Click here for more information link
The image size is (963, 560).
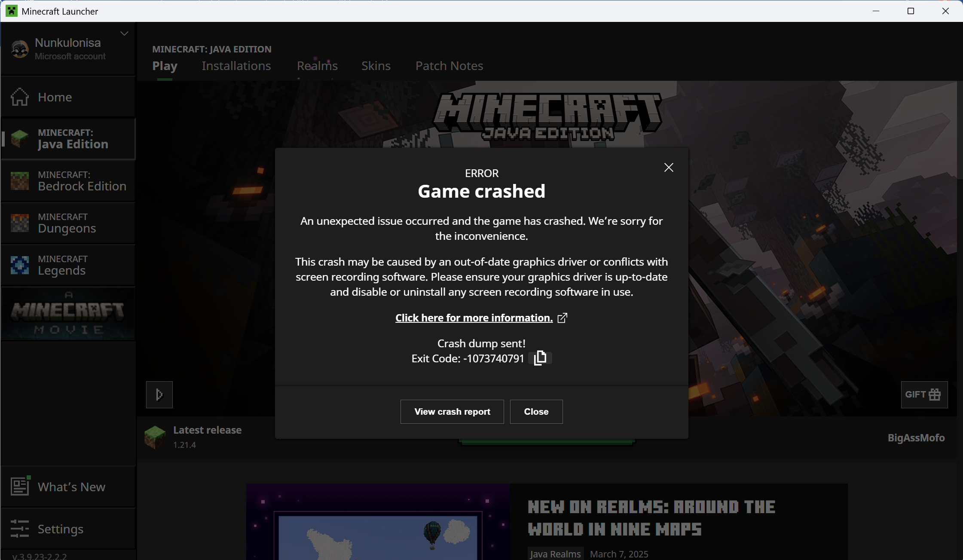[474, 318]
